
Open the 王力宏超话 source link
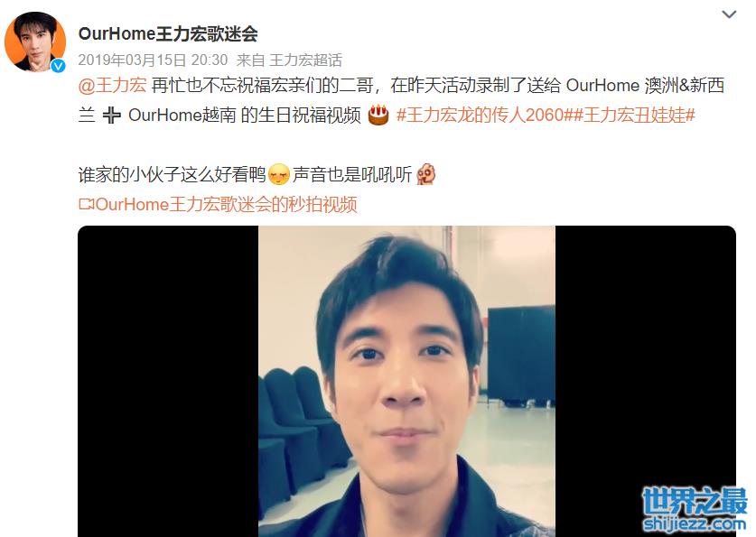tap(305, 60)
